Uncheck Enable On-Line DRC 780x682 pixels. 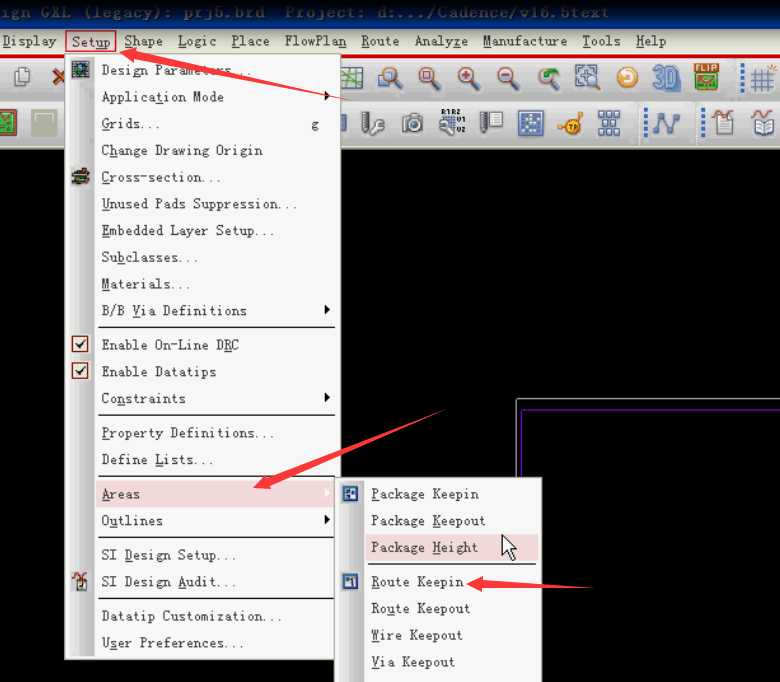pos(80,344)
